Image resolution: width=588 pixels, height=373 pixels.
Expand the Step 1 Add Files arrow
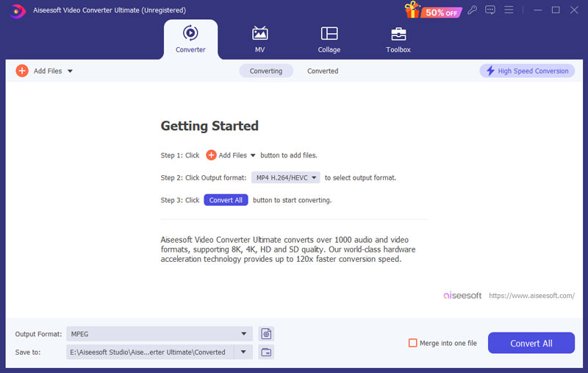click(253, 155)
